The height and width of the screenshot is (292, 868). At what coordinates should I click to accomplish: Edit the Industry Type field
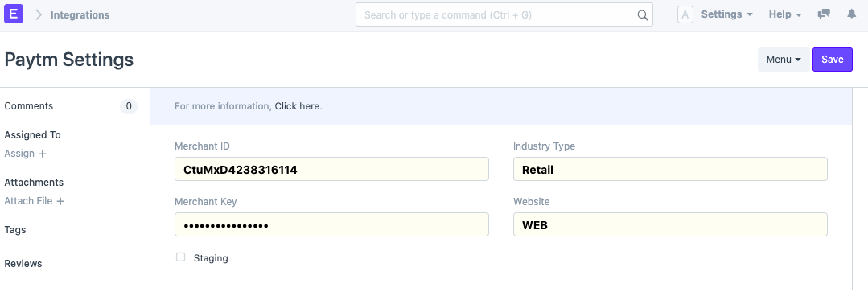(670, 169)
